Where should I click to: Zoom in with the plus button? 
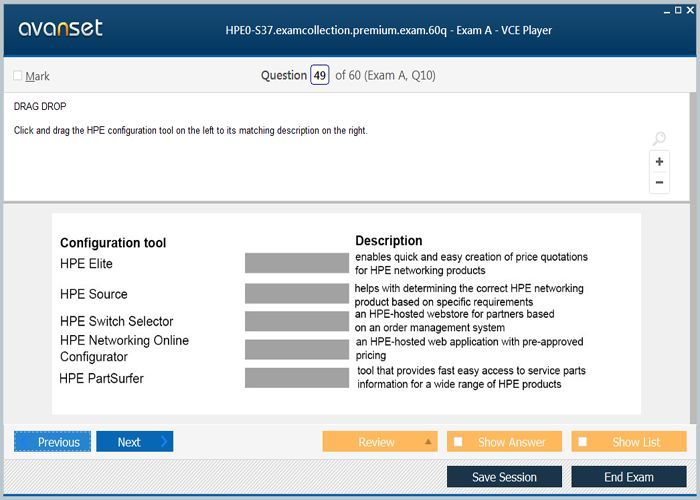(x=659, y=162)
